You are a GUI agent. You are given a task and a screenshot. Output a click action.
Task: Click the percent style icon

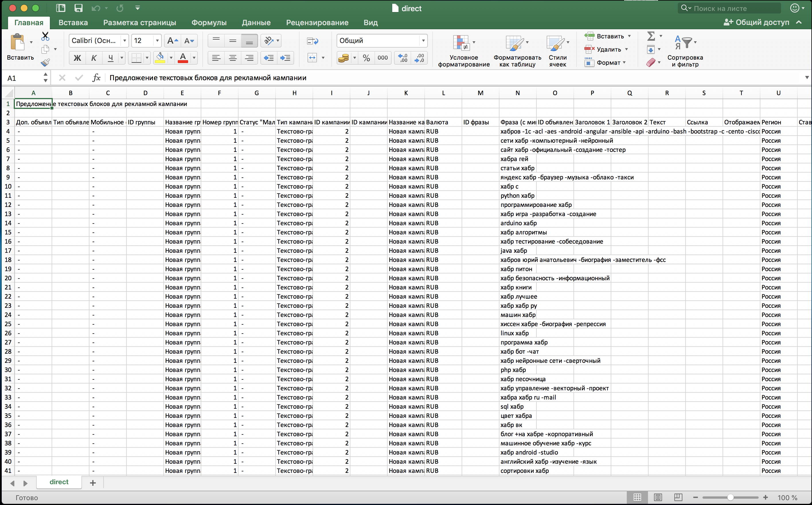coord(366,58)
